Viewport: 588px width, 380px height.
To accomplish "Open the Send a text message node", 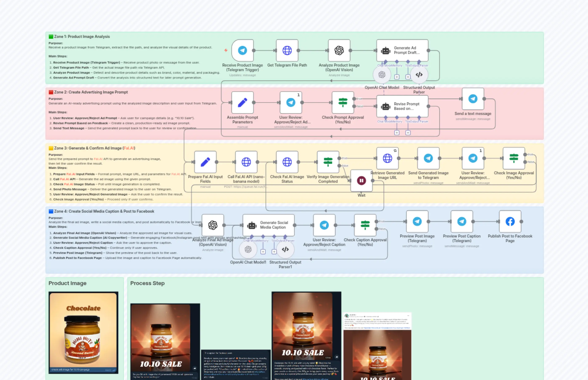I will [473, 99].
